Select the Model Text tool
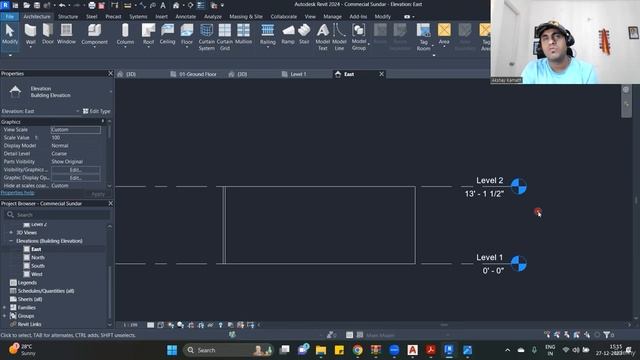640x360 pixels. click(322, 37)
